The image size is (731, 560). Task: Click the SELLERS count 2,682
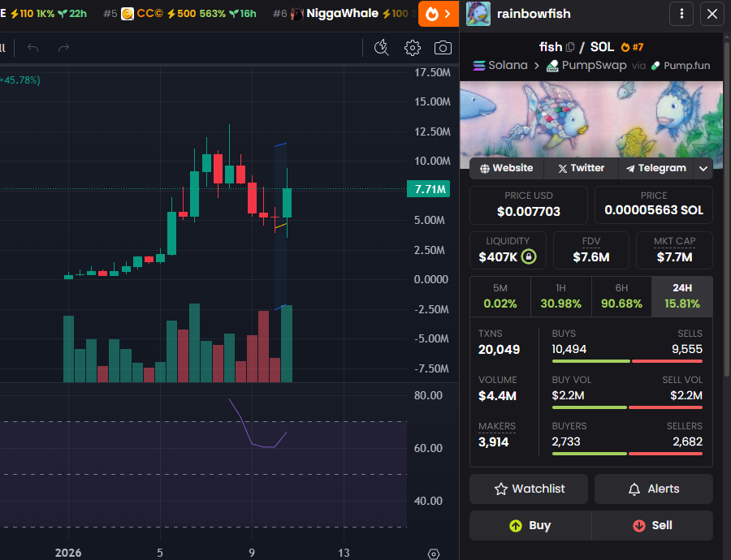pyautogui.click(x=687, y=442)
